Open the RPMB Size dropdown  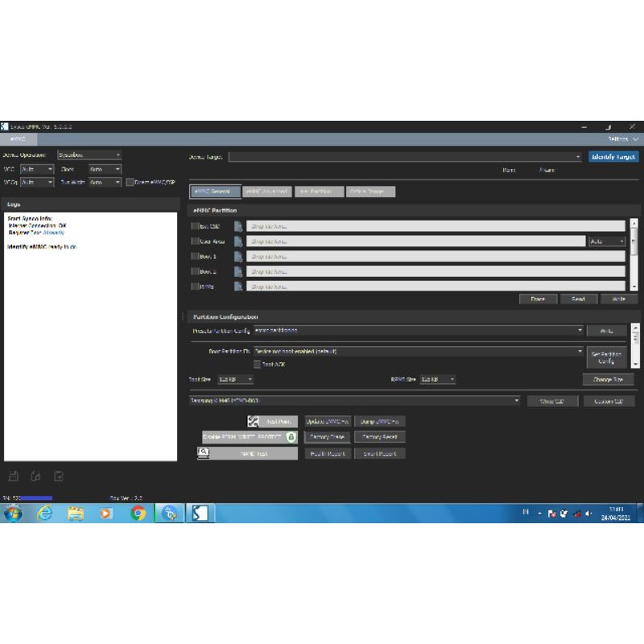point(438,379)
